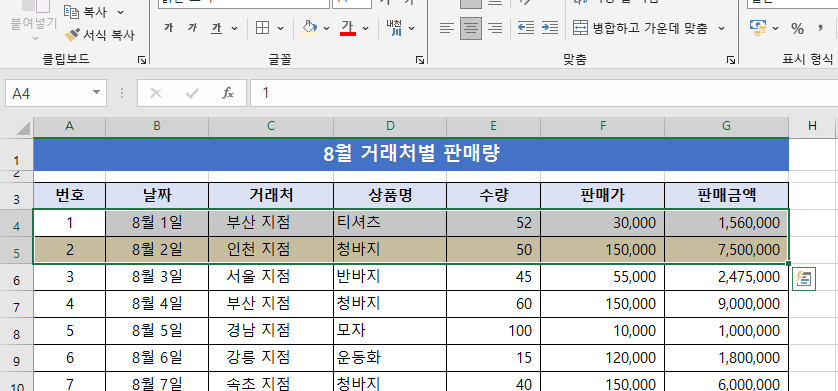This screenshot has width=838, height=391.
Task: Click the cell 반바지
Action: tap(390, 277)
